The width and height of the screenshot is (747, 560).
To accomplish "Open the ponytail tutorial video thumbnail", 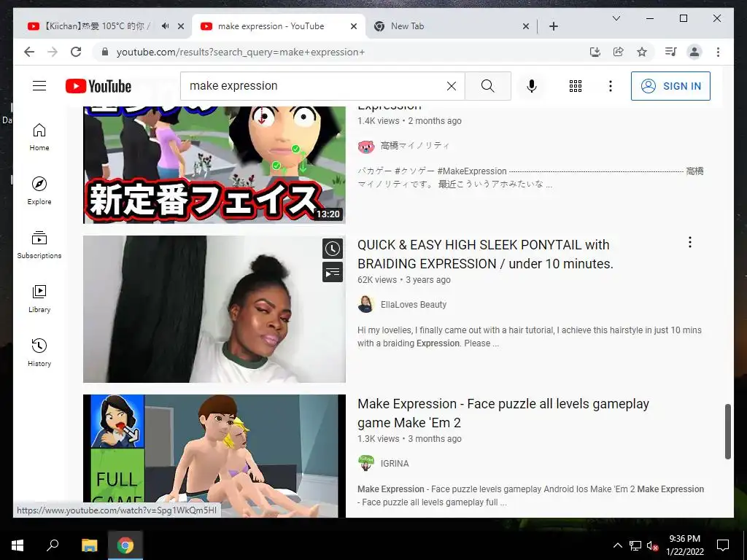I will coord(214,309).
